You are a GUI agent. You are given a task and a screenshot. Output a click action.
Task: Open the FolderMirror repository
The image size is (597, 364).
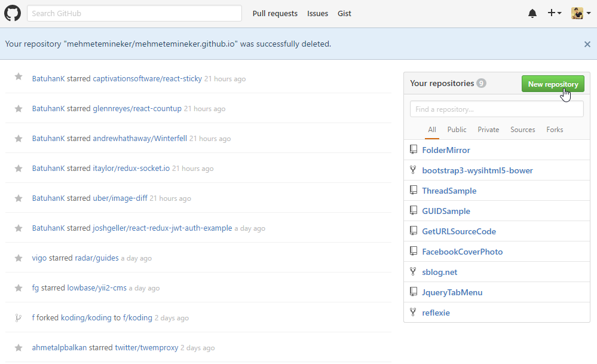(446, 150)
